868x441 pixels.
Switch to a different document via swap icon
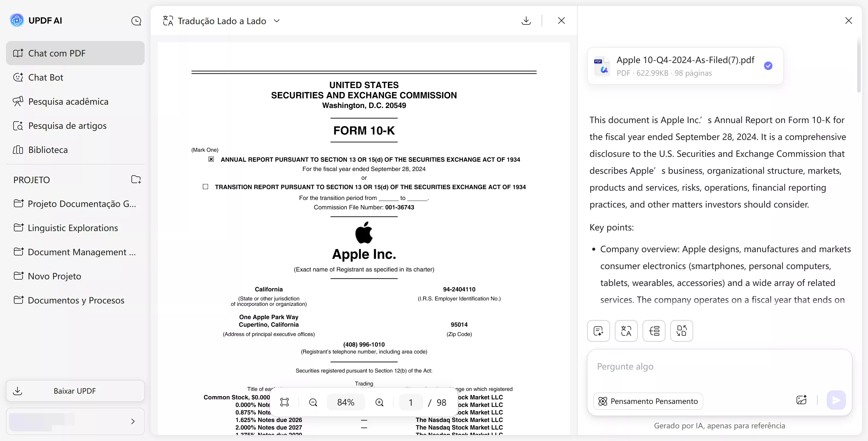[681, 331]
